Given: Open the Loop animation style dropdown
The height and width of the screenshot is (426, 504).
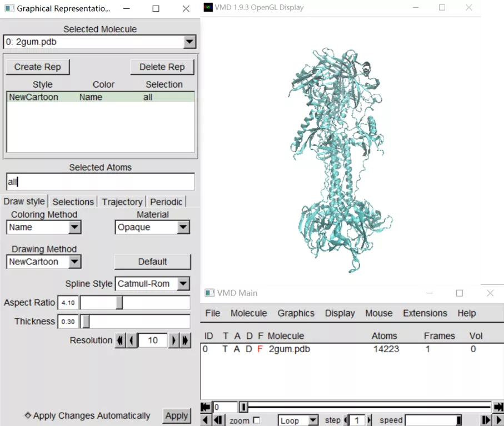Looking at the screenshot, I should pyautogui.click(x=312, y=420).
